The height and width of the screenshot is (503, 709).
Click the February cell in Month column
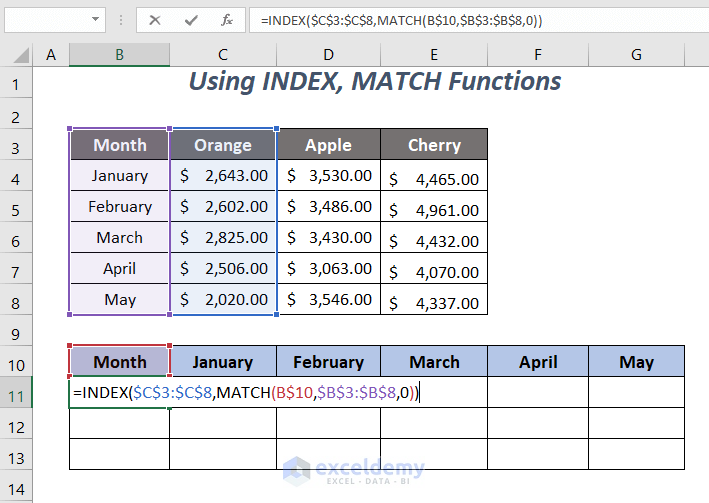coord(119,207)
